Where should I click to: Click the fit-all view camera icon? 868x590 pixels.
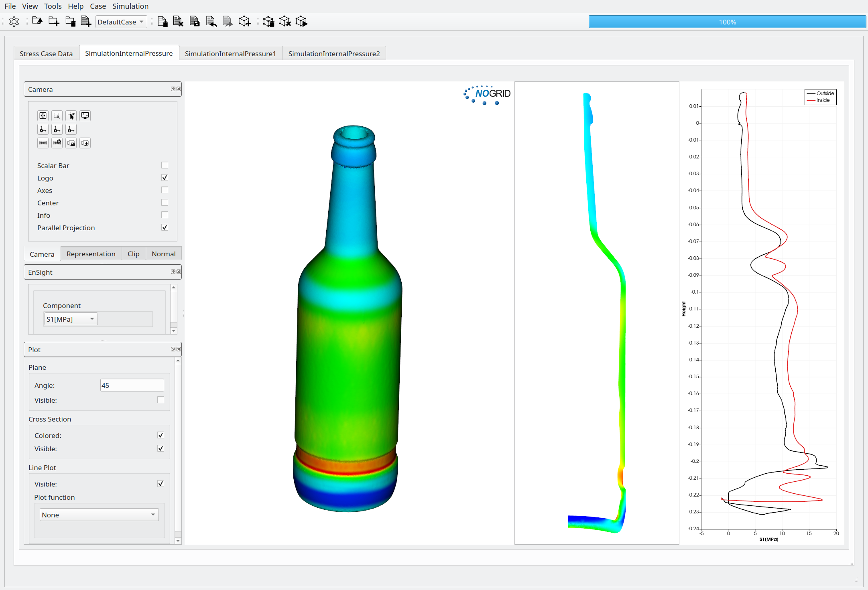tap(43, 116)
